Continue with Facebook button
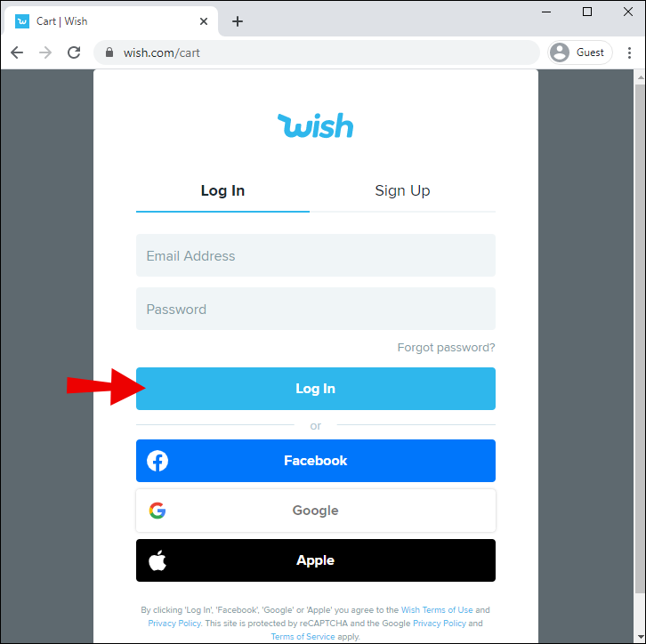This screenshot has height=644, width=646. click(316, 461)
